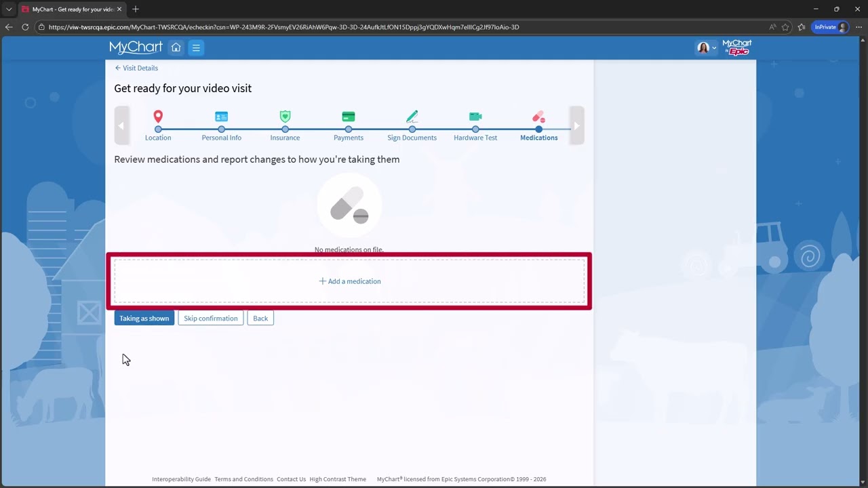The width and height of the screenshot is (868, 488).
Task: Click the Skip confirmation button
Action: (211, 319)
